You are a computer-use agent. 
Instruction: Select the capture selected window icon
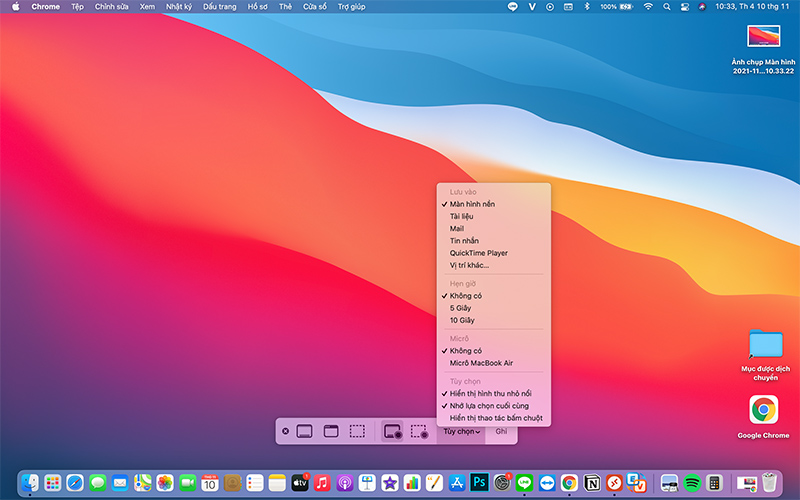coord(331,432)
